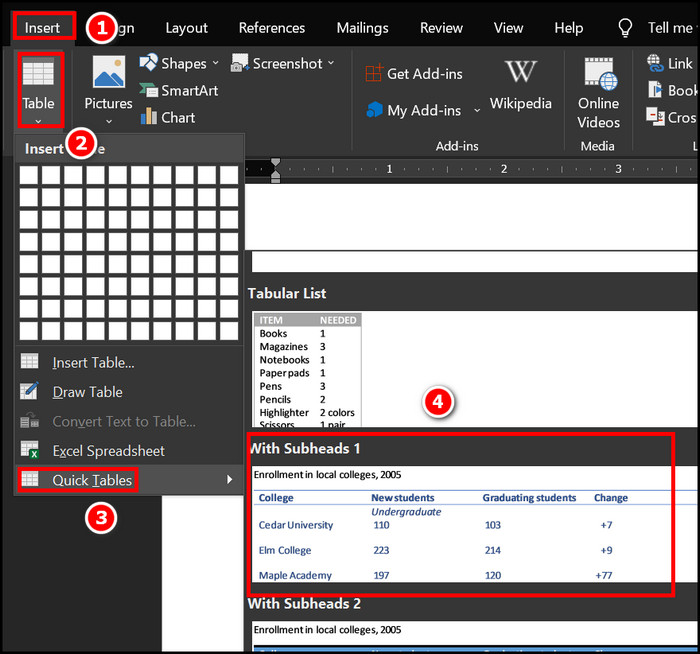The width and height of the screenshot is (700, 654).
Task: Choose Insert Table... from the menu
Action: (92, 363)
